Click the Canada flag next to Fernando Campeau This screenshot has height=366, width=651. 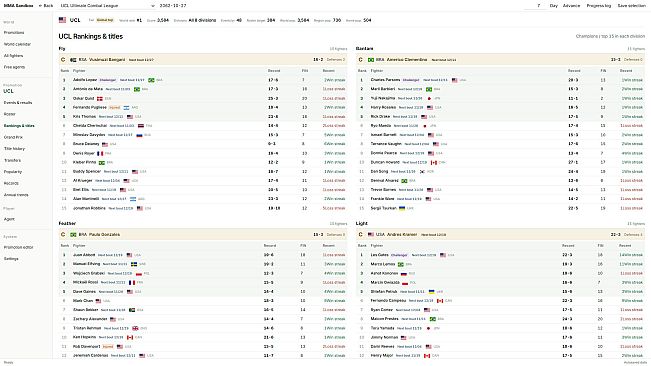(x=440, y=301)
